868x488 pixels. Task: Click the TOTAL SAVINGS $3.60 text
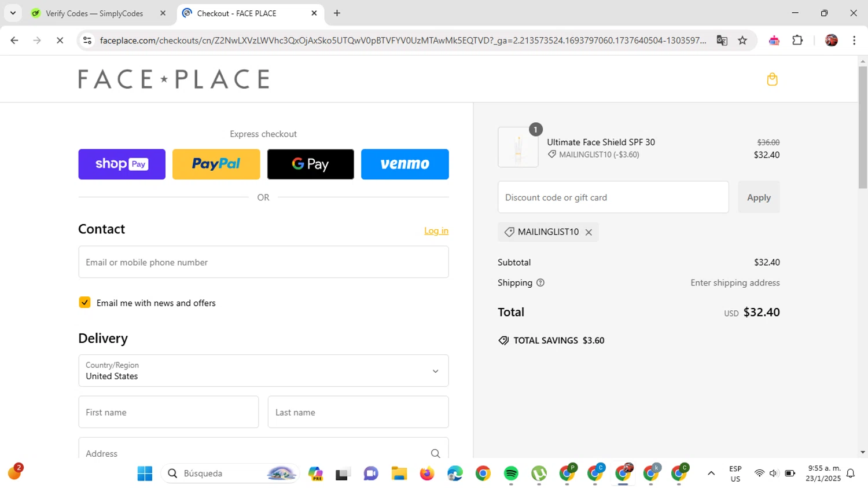click(x=558, y=340)
